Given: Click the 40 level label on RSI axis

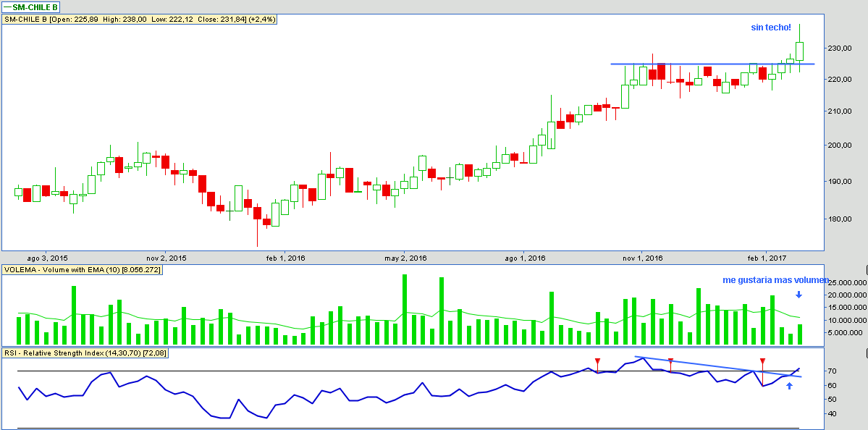Looking at the screenshot, I should [833, 413].
